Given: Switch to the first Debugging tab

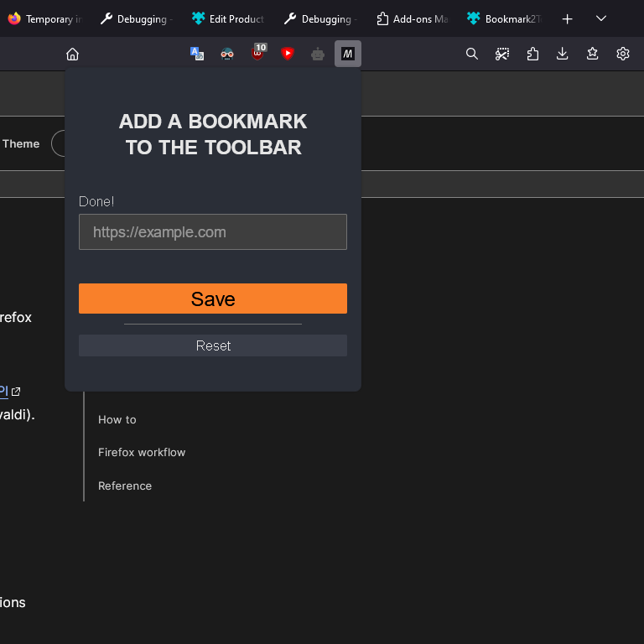Looking at the screenshot, I should (137, 19).
